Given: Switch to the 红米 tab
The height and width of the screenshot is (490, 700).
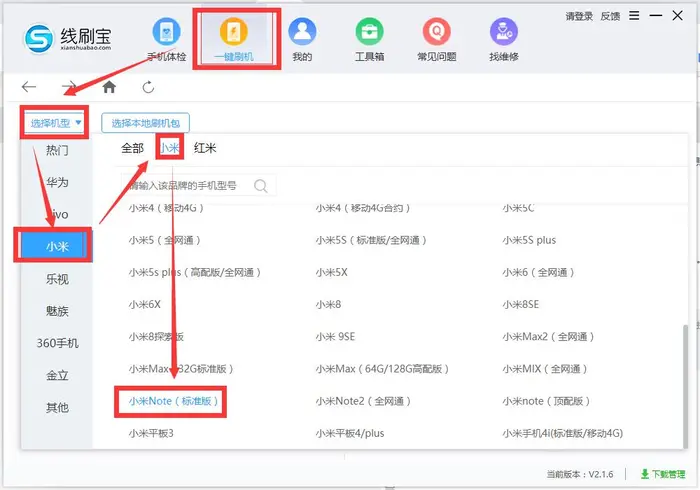Looking at the screenshot, I should coord(205,148).
